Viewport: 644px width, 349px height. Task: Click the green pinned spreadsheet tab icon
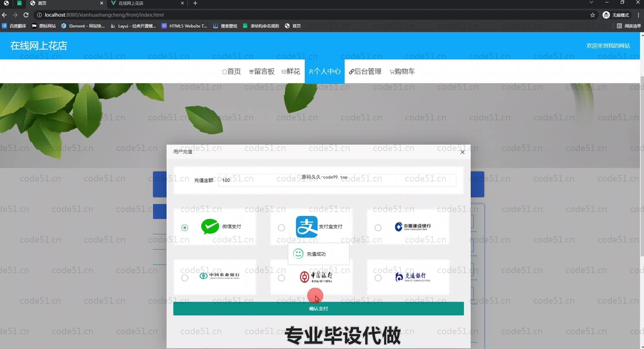tap(19, 3)
